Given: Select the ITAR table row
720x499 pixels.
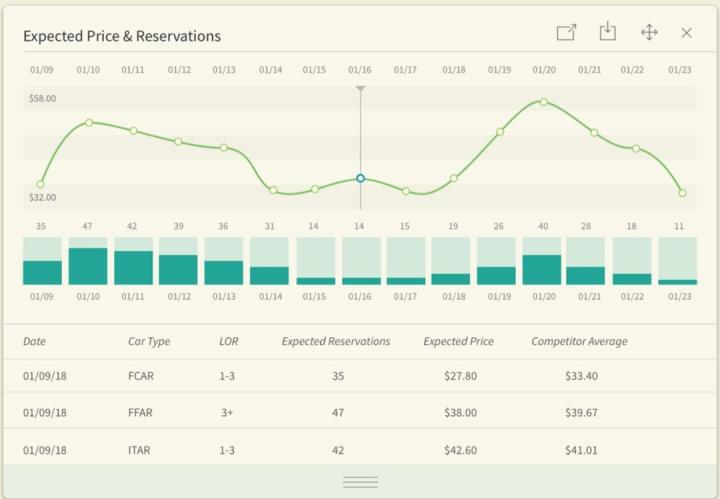Looking at the screenshot, I should [x=360, y=450].
